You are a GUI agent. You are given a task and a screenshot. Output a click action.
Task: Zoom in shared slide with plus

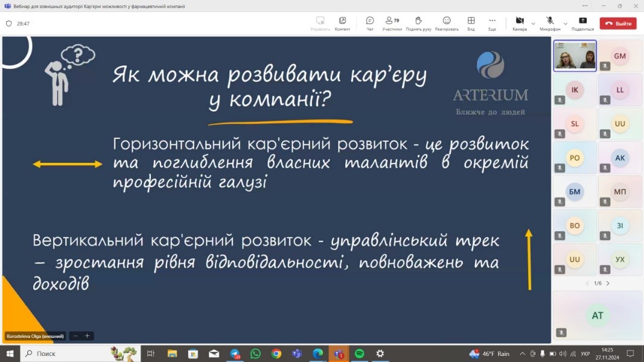click(x=87, y=335)
